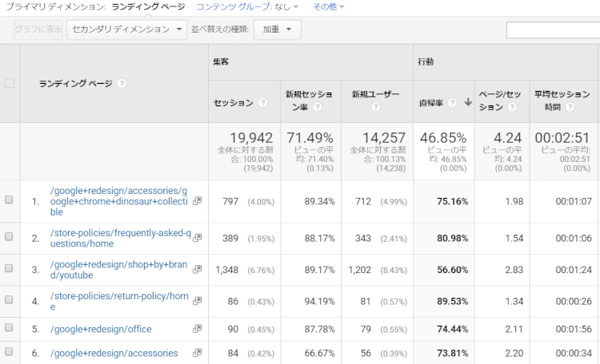The width and height of the screenshot is (600, 364).
Task: Check row 5 office checkbox
Action: pos(9,328)
